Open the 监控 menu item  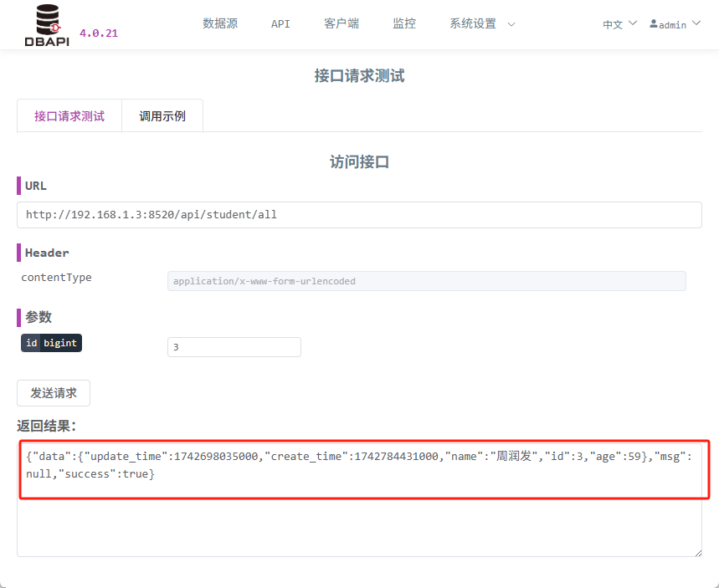click(x=404, y=23)
